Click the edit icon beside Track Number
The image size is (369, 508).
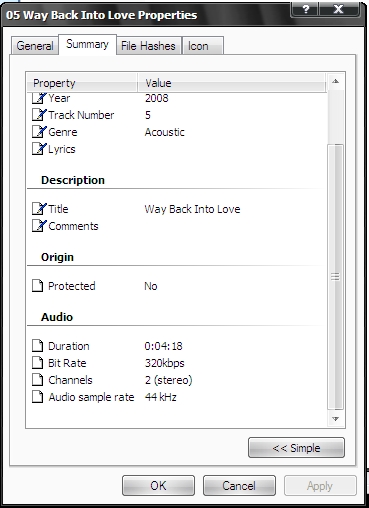coord(39,115)
